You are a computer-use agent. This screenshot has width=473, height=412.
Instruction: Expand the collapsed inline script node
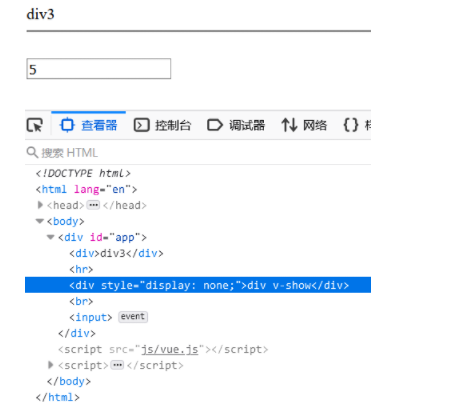tap(51, 365)
